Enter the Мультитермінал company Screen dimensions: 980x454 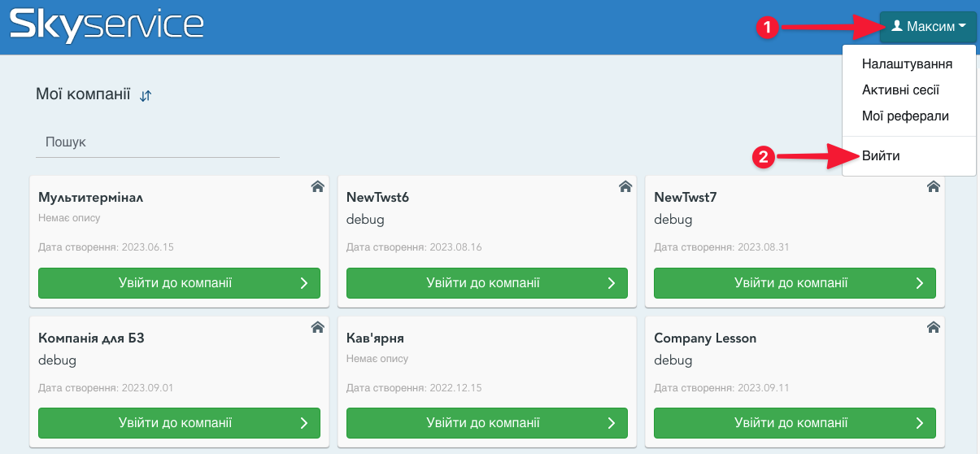[x=179, y=283]
